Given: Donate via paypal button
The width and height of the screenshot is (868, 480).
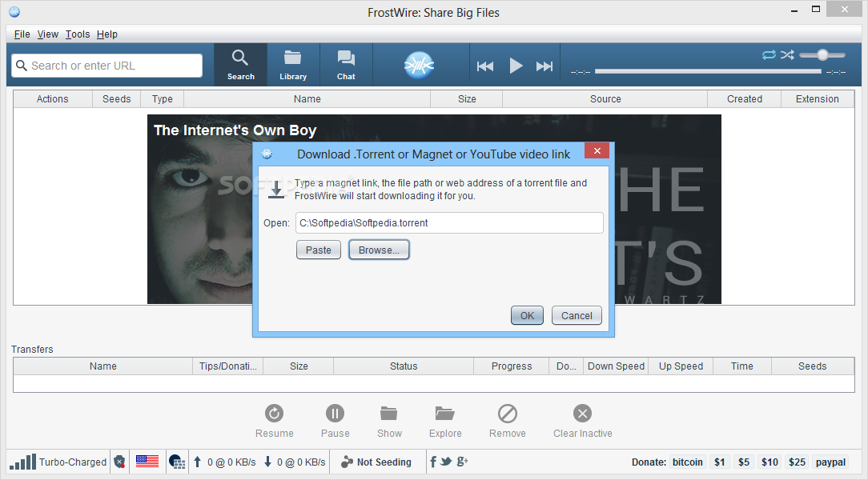Looking at the screenshot, I should (830, 462).
